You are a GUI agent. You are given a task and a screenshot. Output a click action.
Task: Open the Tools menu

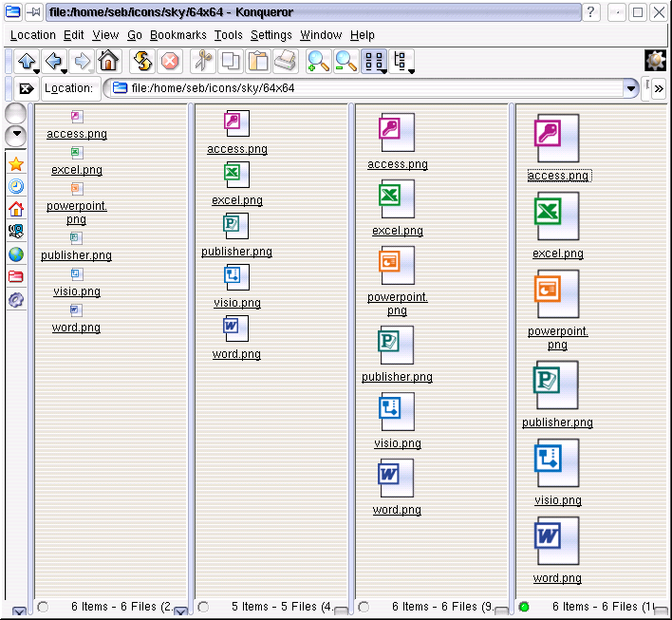(x=229, y=35)
